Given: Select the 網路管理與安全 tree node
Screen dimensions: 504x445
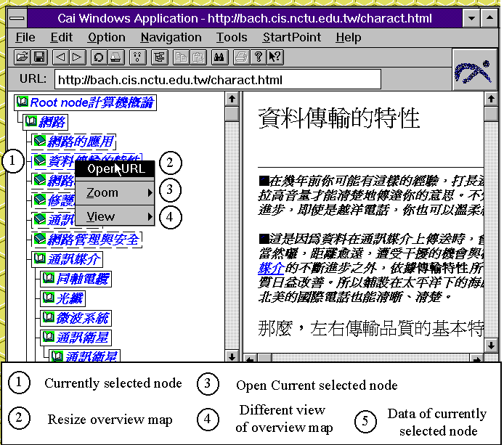Looking at the screenshot, I should [93, 239].
